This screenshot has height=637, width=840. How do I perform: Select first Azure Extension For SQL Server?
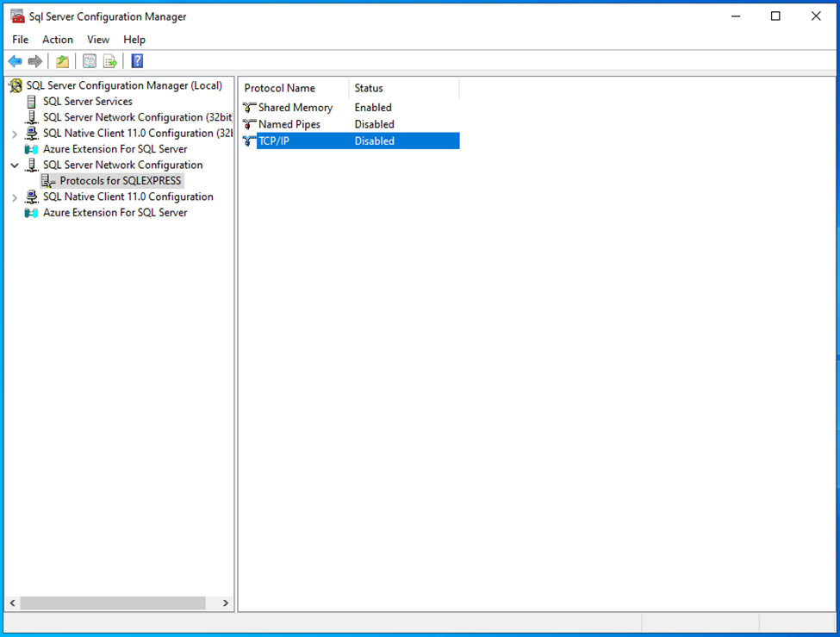(x=115, y=149)
